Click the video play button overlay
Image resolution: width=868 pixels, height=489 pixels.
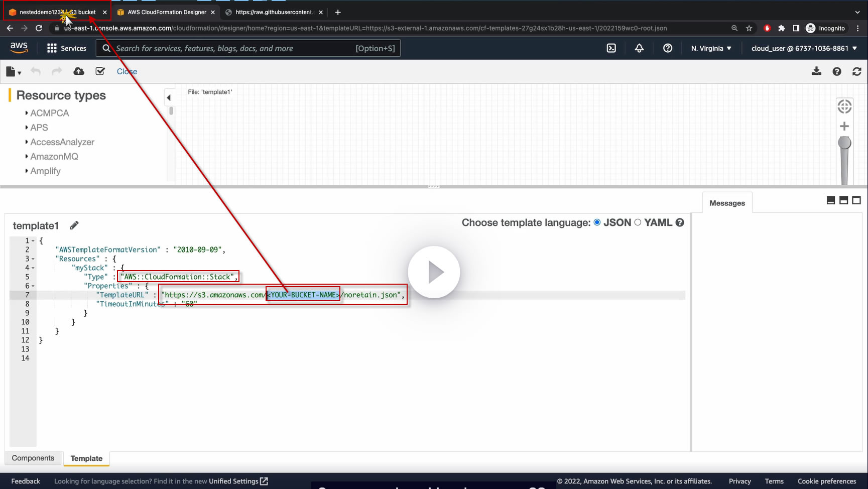tap(434, 272)
